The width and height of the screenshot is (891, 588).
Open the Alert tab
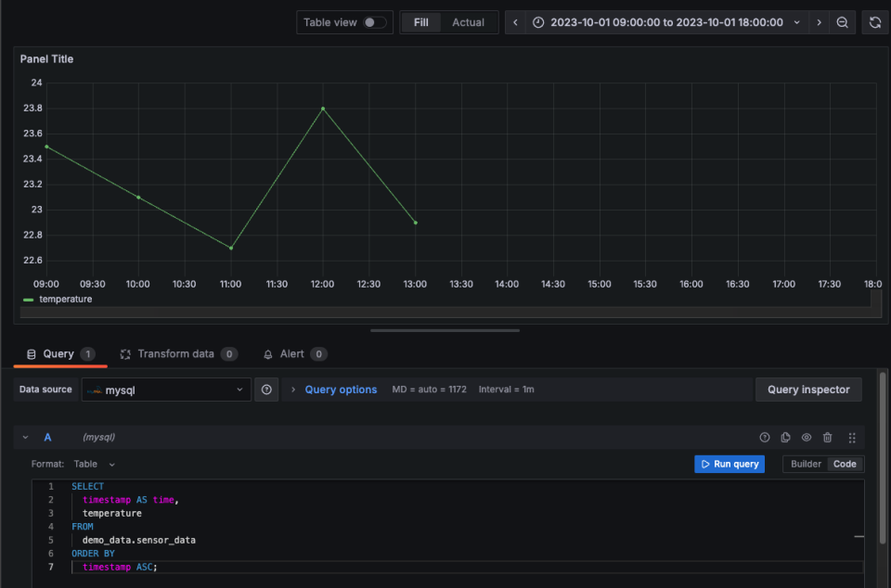pyautogui.click(x=294, y=353)
